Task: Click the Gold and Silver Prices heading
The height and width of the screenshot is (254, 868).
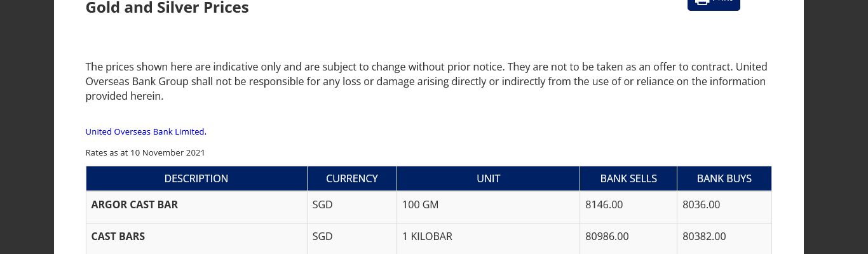Action: point(167,8)
